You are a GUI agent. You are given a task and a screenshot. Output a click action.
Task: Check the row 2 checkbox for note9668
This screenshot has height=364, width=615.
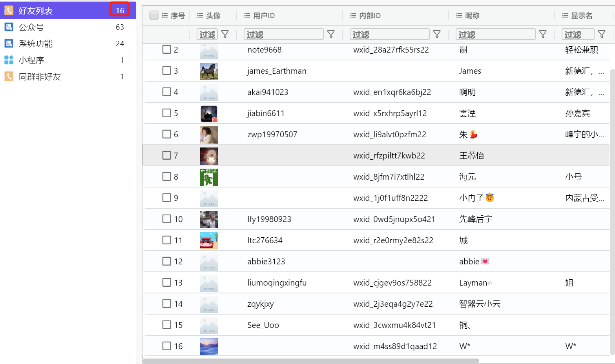tap(167, 49)
